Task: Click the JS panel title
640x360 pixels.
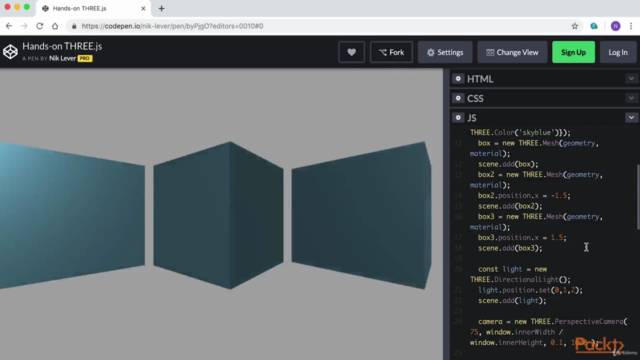Action: click(472, 118)
